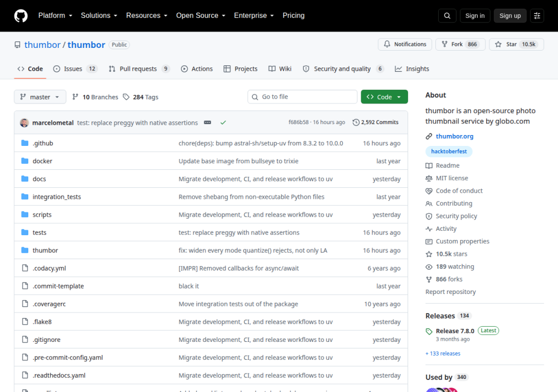Switch to the Pull requests tab
Image resolution: width=558 pixels, height=392 pixels.
tap(139, 69)
